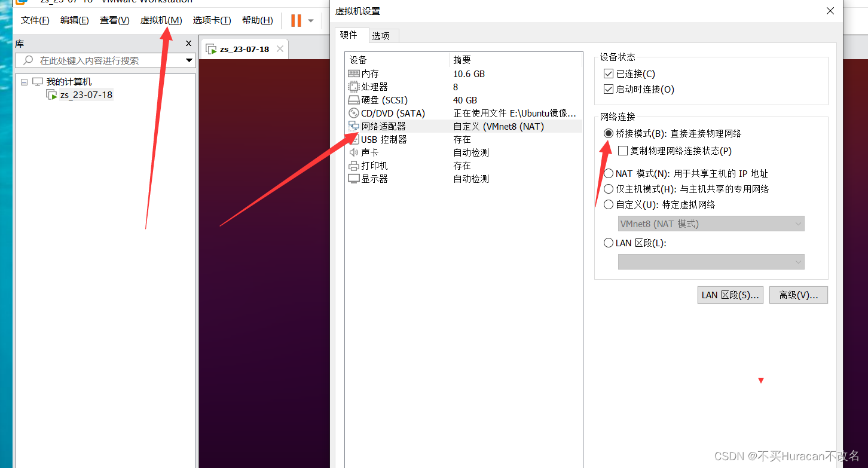Open the 虚拟机(M) menu

click(x=161, y=20)
